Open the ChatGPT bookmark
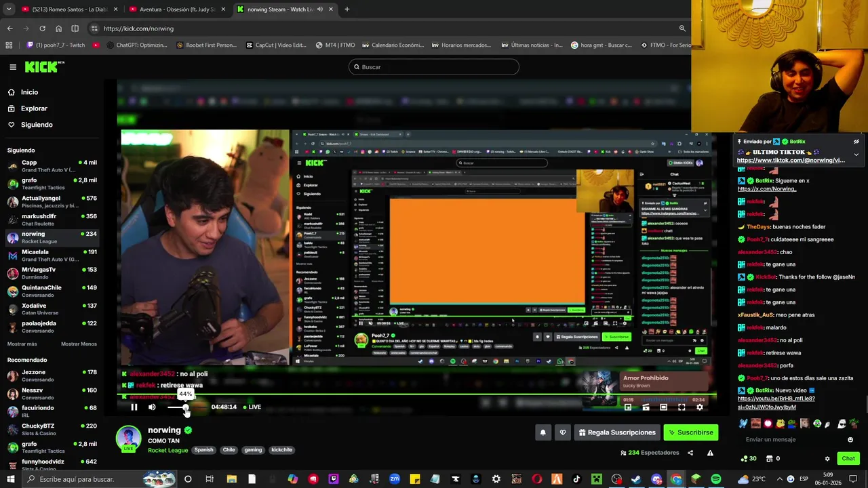Viewport: 868px width, 488px height. click(136, 45)
